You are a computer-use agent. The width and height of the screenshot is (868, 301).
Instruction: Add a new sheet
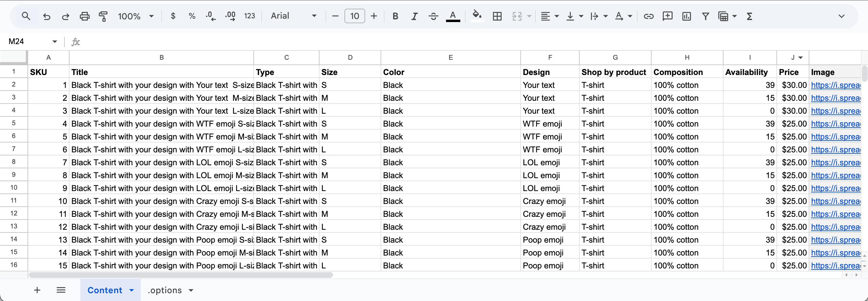point(37,290)
